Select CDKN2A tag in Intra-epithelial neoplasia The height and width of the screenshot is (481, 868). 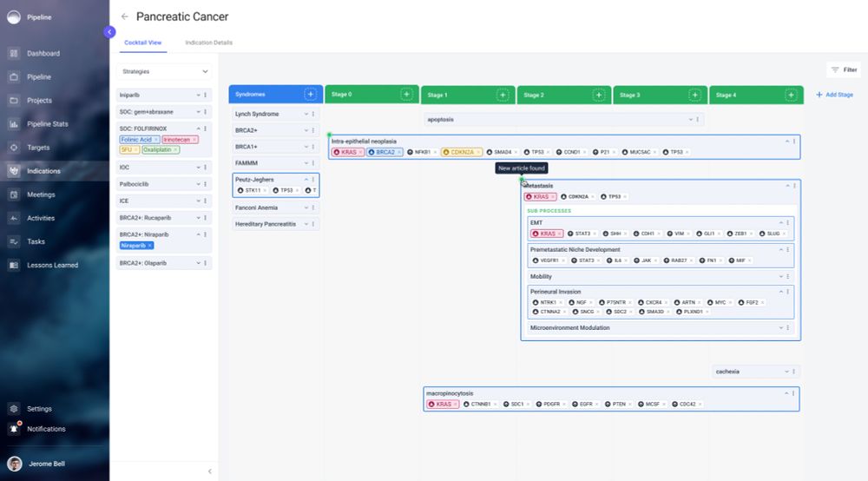461,152
